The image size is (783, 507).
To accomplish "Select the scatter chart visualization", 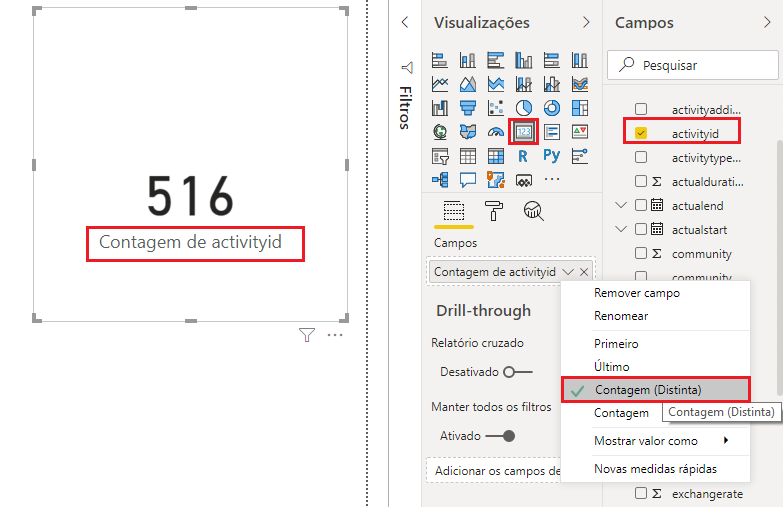I will pos(495,108).
